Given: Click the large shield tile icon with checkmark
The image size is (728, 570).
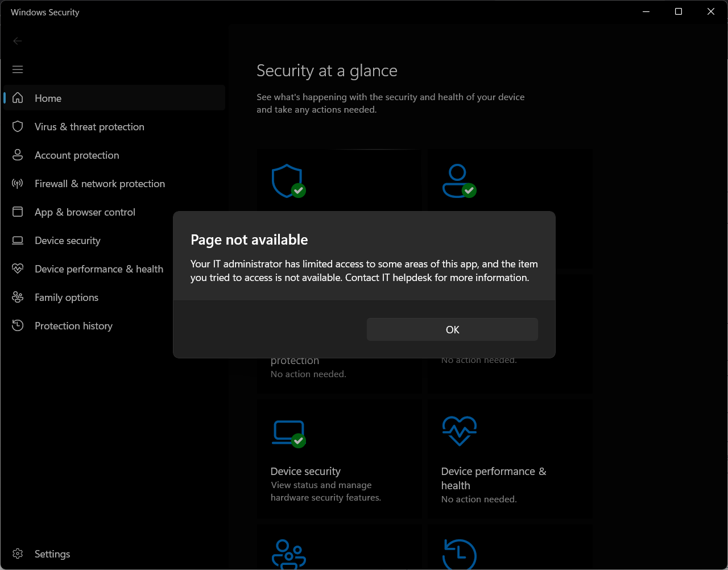Looking at the screenshot, I should point(288,181).
